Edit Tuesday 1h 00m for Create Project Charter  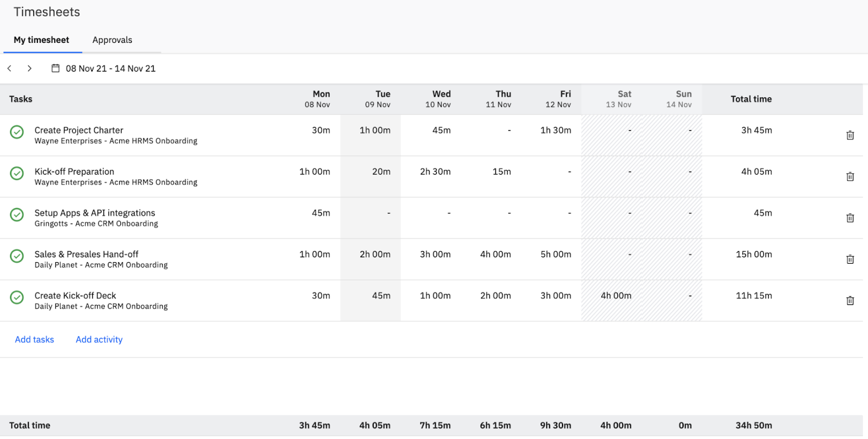click(x=375, y=130)
